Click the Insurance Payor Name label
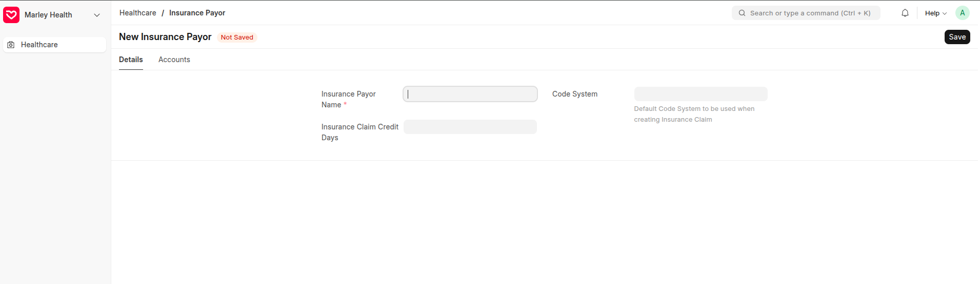Image resolution: width=980 pixels, height=284 pixels. coord(349,99)
